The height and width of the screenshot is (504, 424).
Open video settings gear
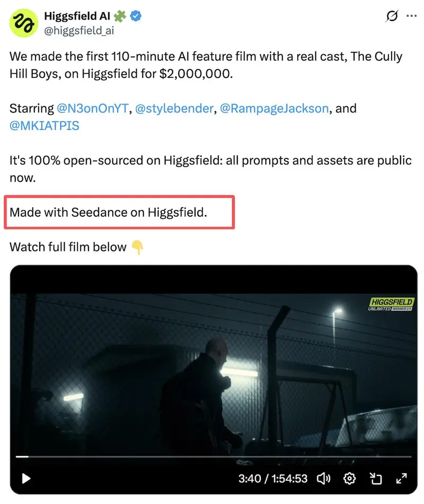click(349, 478)
